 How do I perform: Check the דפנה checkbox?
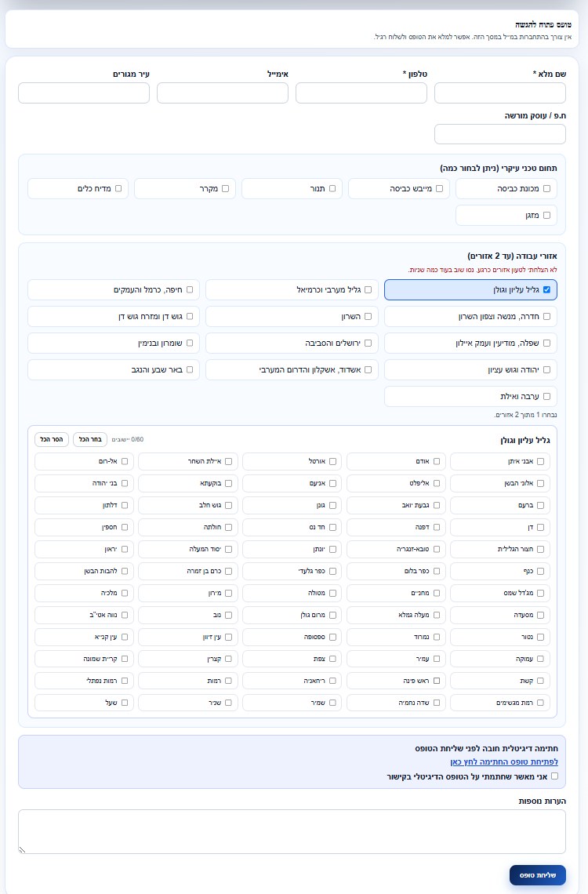pyautogui.click(x=437, y=528)
